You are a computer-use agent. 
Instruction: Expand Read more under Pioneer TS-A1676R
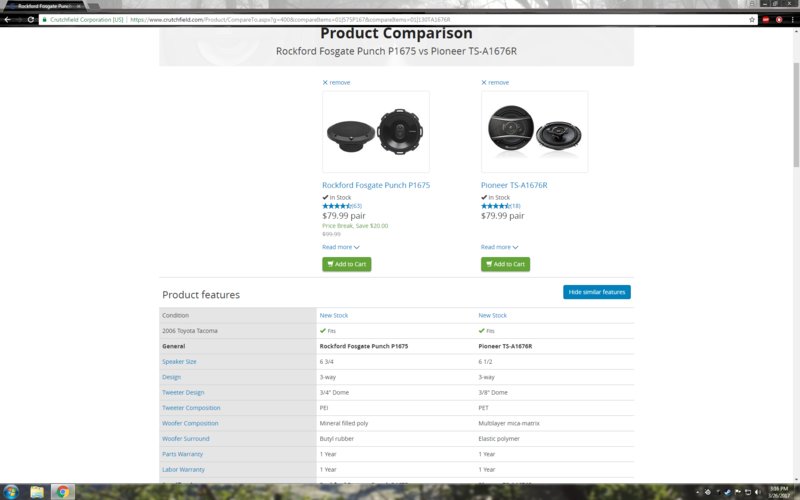(x=499, y=247)
